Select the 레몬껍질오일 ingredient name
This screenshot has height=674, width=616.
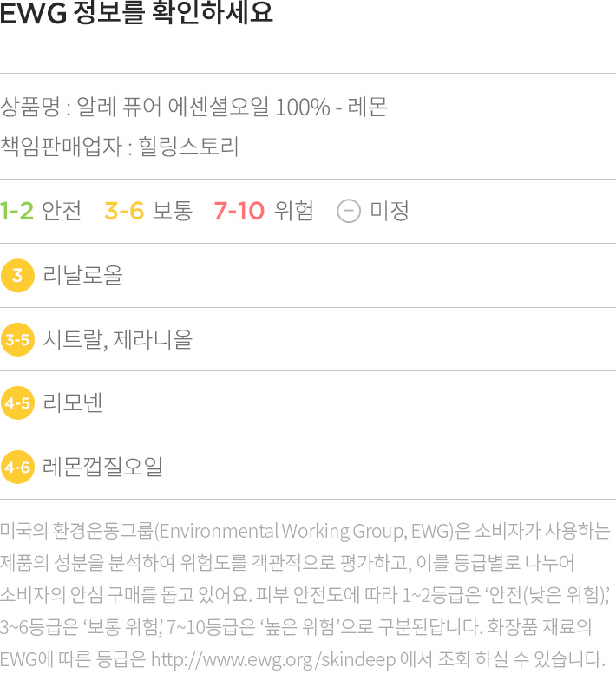coord(102,467)
